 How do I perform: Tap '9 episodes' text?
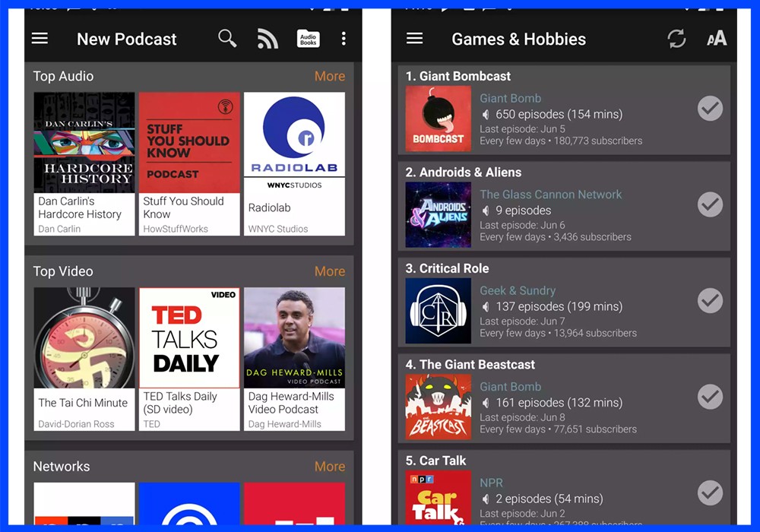click(524, 211)
